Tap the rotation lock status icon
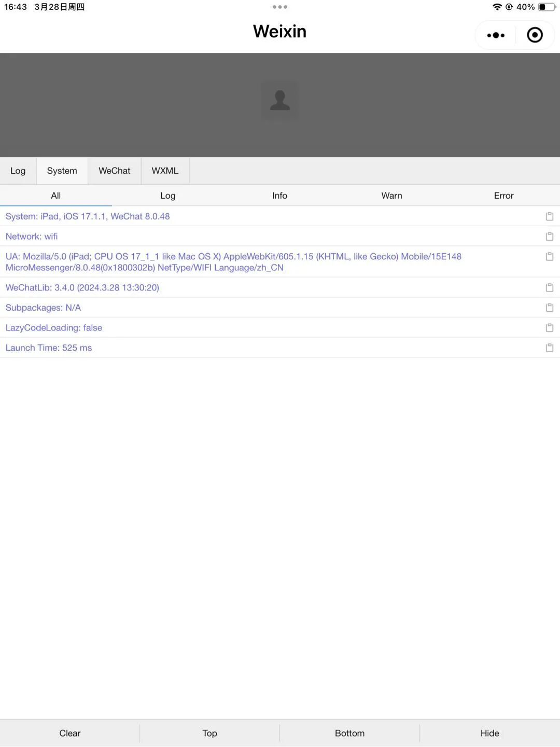560x747 pixels. pyautogui.click(x=509, y=7)
